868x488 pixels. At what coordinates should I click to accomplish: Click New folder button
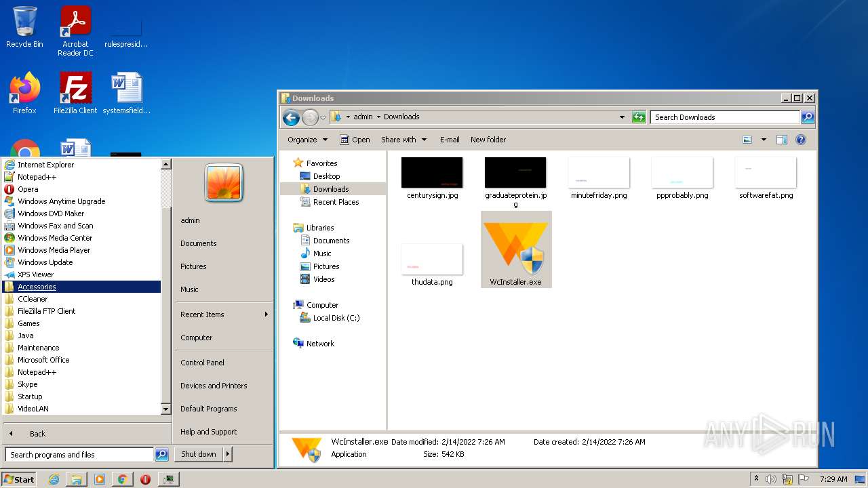[x=488, y=140]
